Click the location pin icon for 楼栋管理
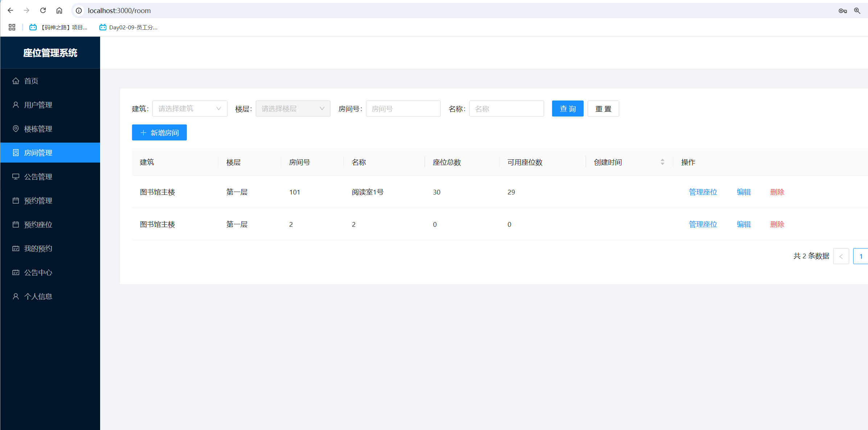Screen dimensions: 868x430 (x=16, y=129)
